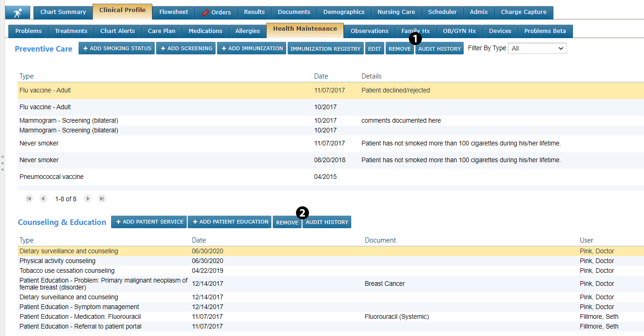The image size is (644, 336).
Task: Go to next page of Preventive Care
Action: coord(87,199)
